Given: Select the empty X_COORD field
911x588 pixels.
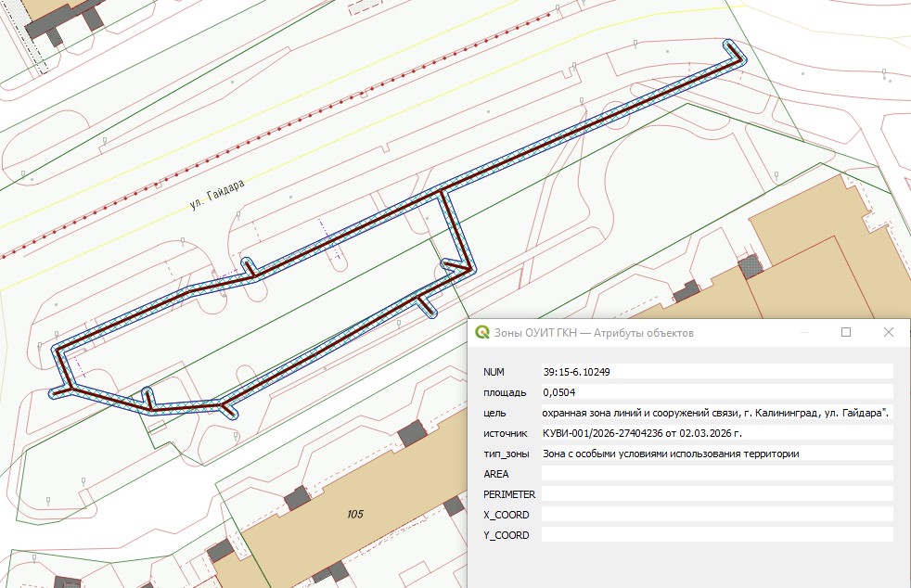Looking at the screenshot, I should [x=716, y=515].
